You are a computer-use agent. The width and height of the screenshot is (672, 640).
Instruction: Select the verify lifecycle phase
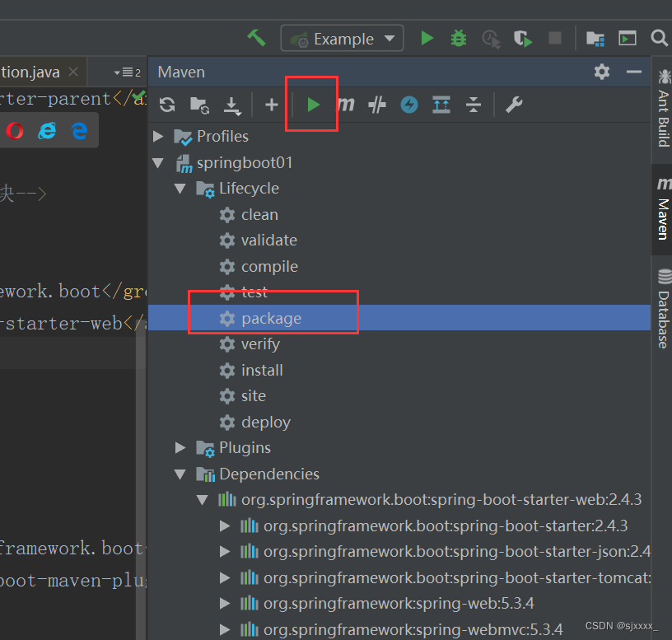pyautogui.click(x=260, y=344)
